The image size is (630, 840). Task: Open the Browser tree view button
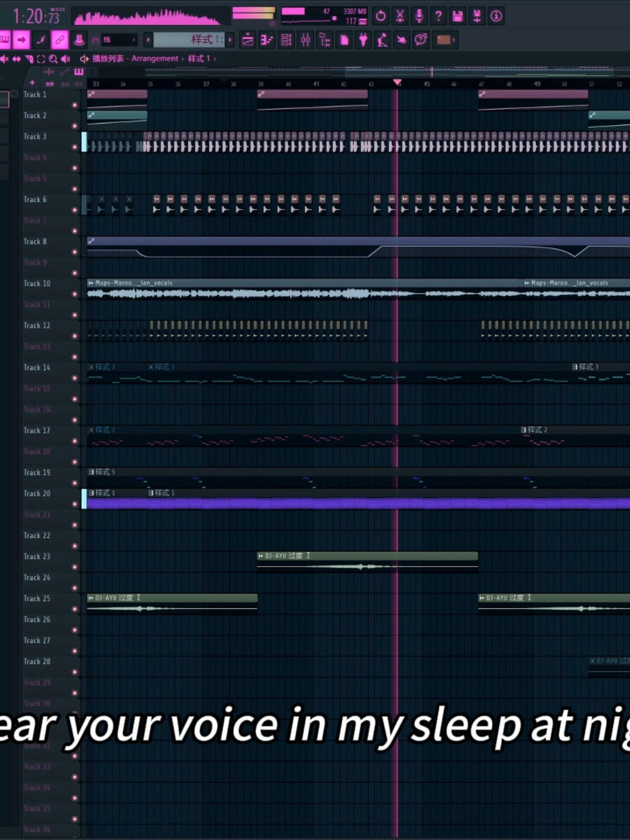[x=325, y=40]
